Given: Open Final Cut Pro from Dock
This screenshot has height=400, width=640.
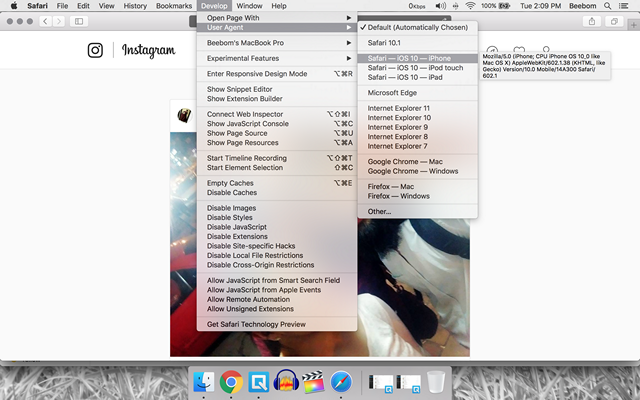Looking at the screenshot, I should (x=313, y=382).
